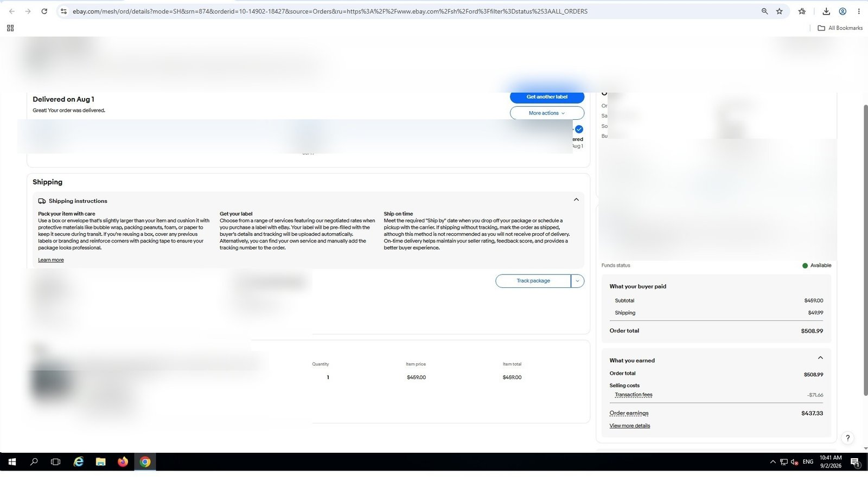Reload the page with the refresh icon
Screen dimensions: 868x488
tap(44, 11)
